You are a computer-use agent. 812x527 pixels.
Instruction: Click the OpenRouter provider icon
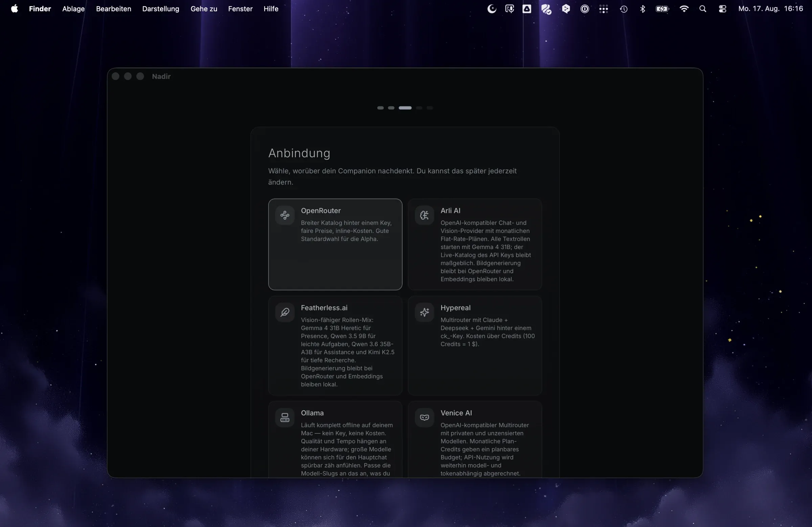point(285,215)
